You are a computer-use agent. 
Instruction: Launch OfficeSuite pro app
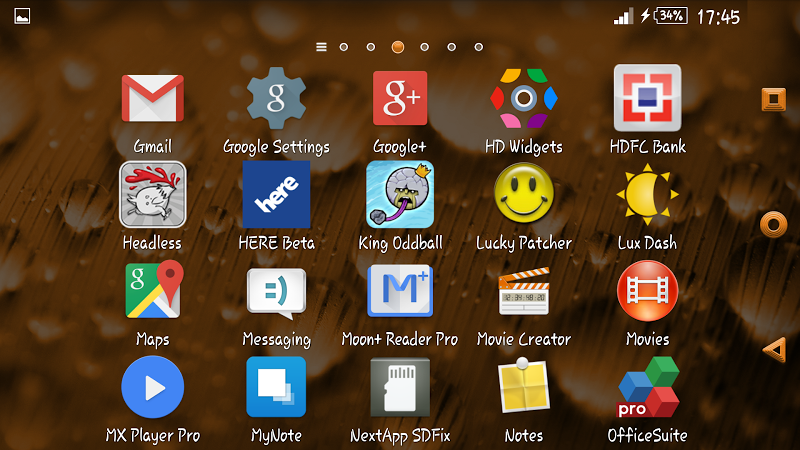[x=648, y=387]
